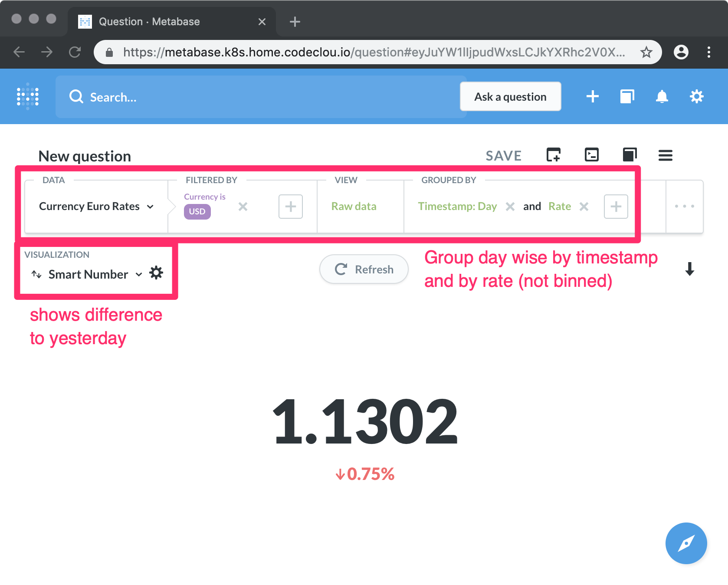The height and width of the screenshot is (585, 728).
Task: Focus the Search field
Action: 261,97
